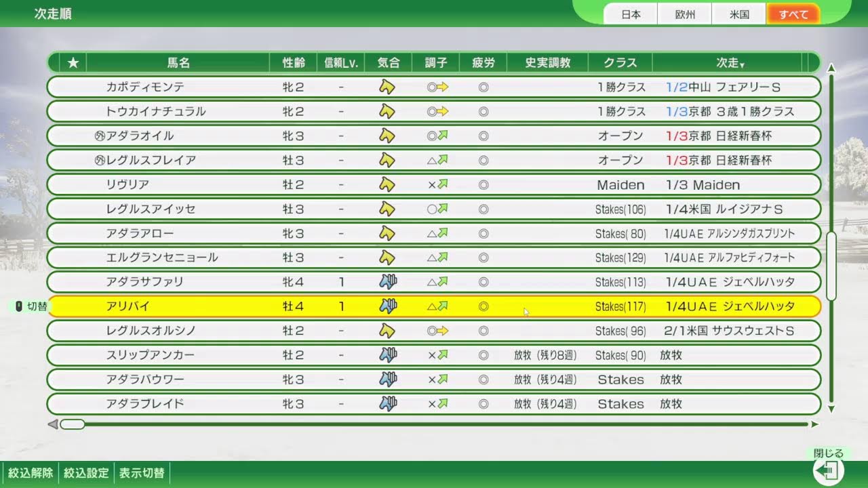The height and width of the screenshot is (488, 868).
Task: Click the vertical scrollbar thumb
Action: pyautogui.click(x=832, y=266)
